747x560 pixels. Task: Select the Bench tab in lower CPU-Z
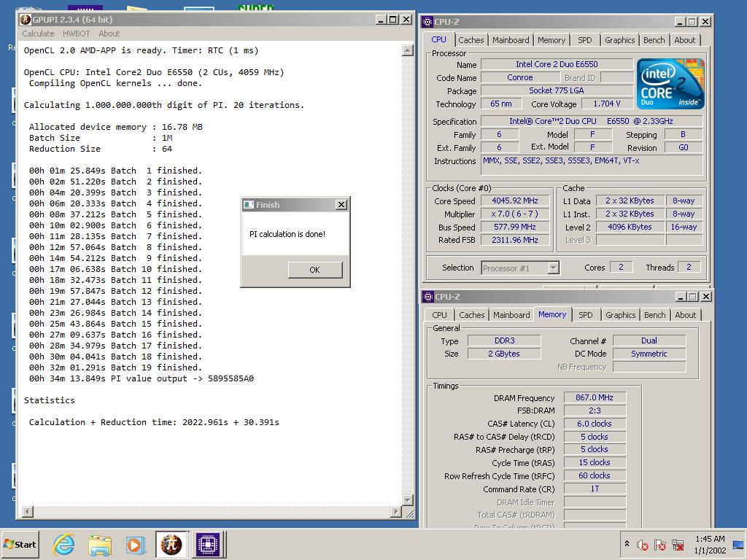click(x=654, y=315)
